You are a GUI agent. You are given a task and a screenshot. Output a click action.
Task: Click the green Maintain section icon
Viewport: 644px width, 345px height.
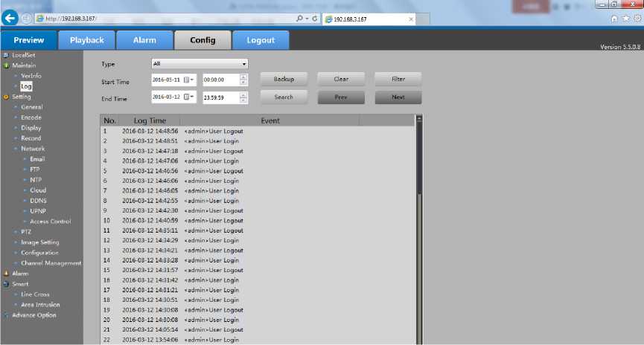click(x=6, y=65)
